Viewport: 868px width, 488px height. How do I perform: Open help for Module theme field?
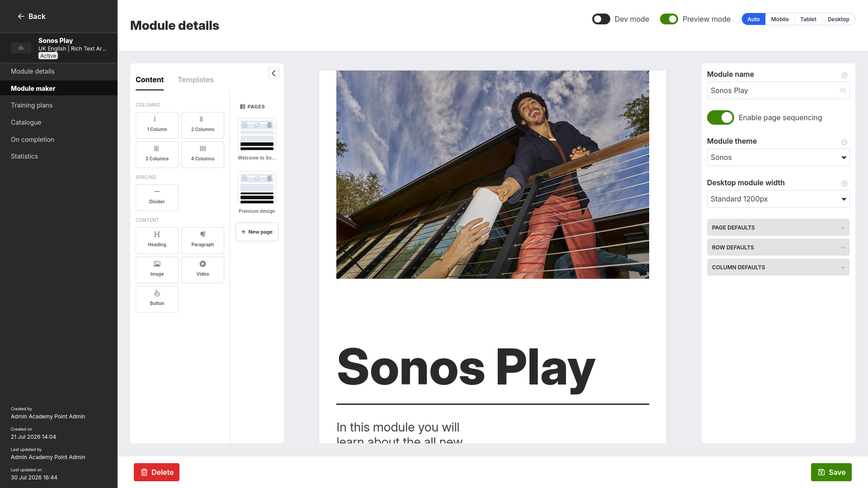pyautogui.click(x=844, y=142)
